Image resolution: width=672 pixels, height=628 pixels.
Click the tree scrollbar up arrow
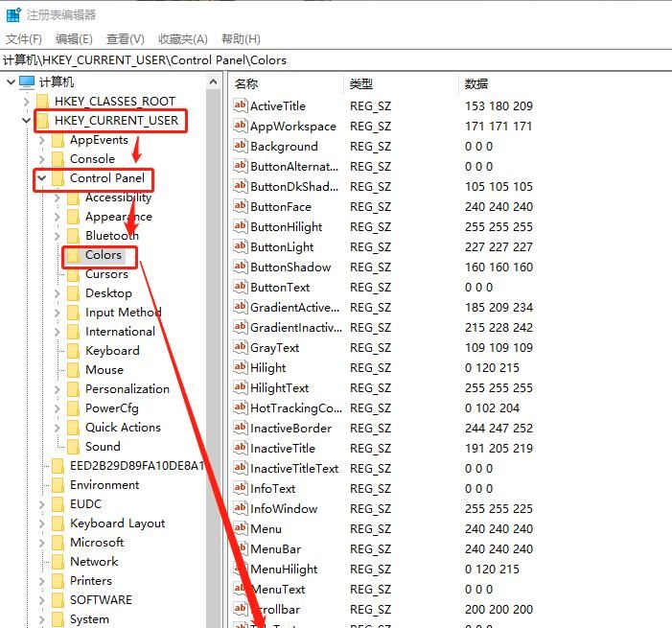click(214, 81)
